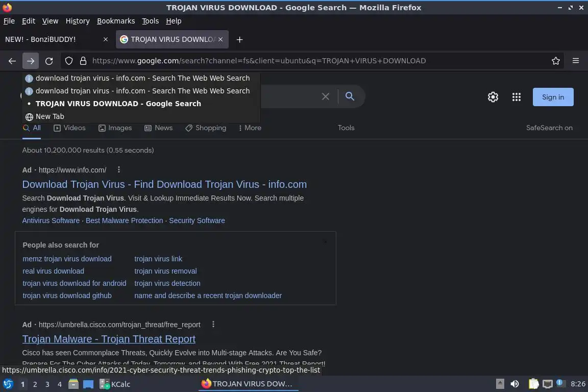The width and height of the screenshot is (588, 392).
Task: Open the removable media tray icon
Action: click(x=500, y=384)
